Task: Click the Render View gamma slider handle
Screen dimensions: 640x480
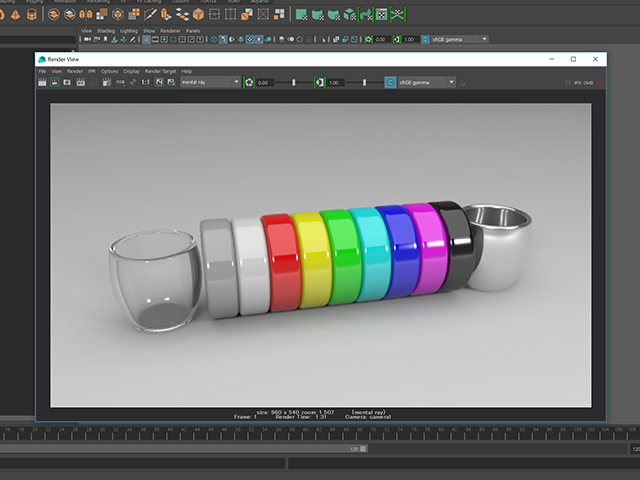Action: click(364, 82)
